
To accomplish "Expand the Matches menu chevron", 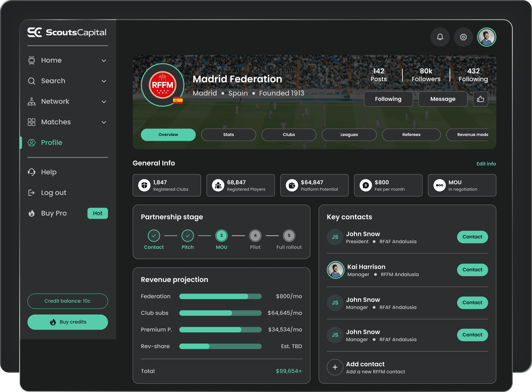I will [x=104, y=122].
